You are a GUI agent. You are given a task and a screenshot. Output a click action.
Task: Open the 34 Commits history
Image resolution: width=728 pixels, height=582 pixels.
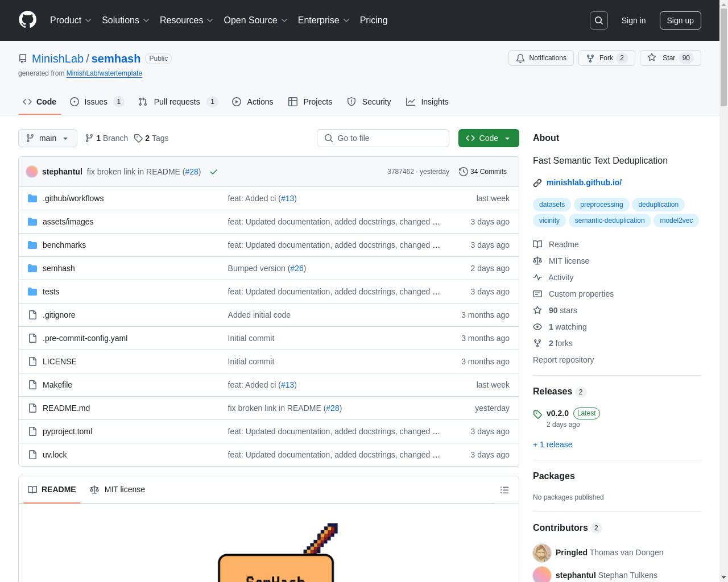coord(482,172)
